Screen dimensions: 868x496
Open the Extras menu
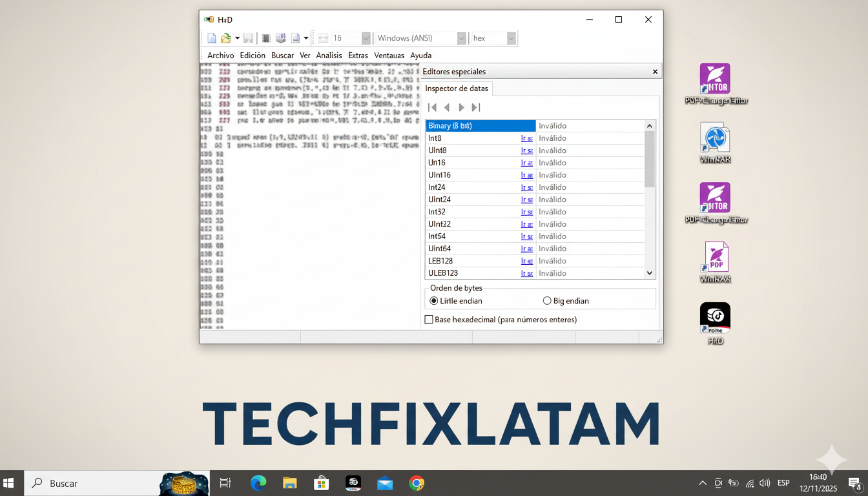[358, 56]
